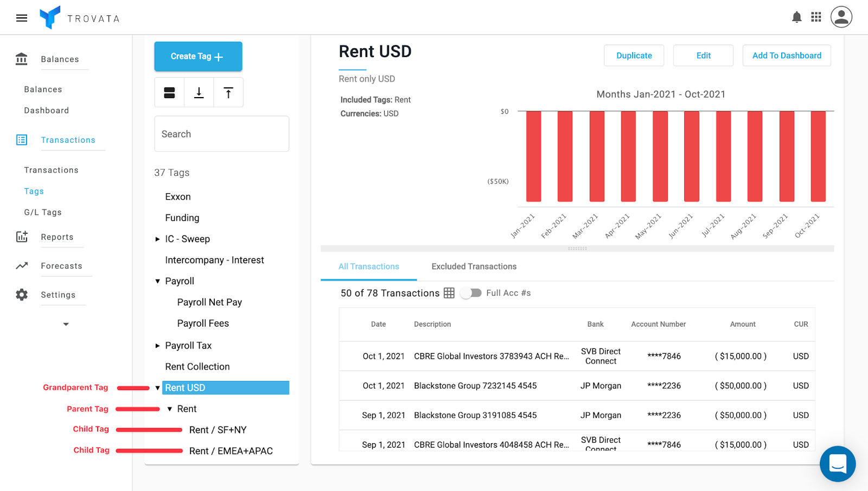
Task: Click the Create Tag button
Action: point(197,56)
